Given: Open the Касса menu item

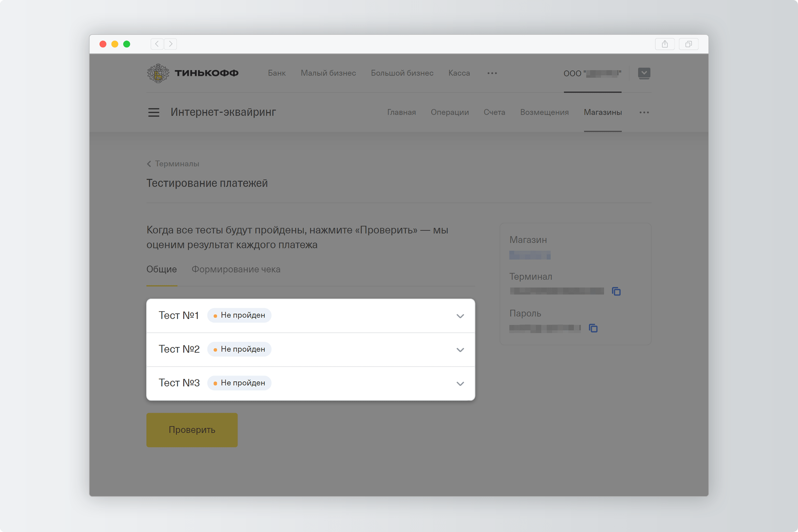Looking at the screenshot, I should click(x=459, y=73).
